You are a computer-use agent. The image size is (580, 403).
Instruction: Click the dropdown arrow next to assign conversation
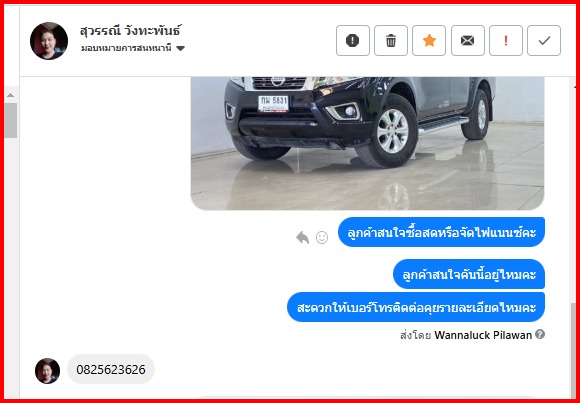(180, 48)
